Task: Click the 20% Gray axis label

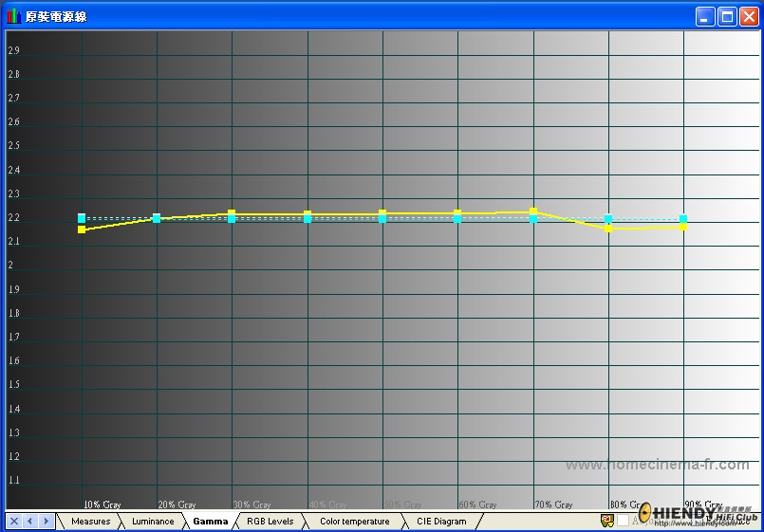Action: (177, 504)
